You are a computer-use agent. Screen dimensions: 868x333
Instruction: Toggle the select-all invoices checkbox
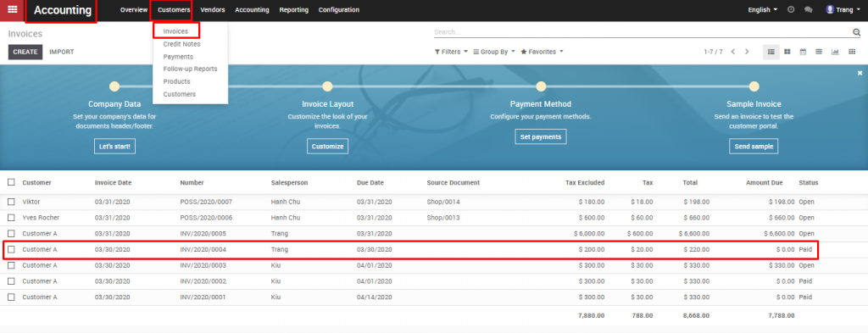pos(11,182)
